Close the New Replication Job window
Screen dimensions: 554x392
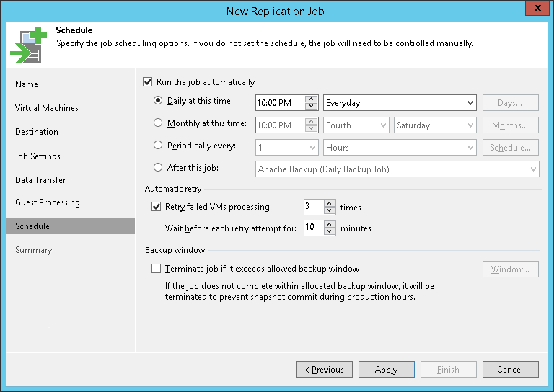[535, 9]
